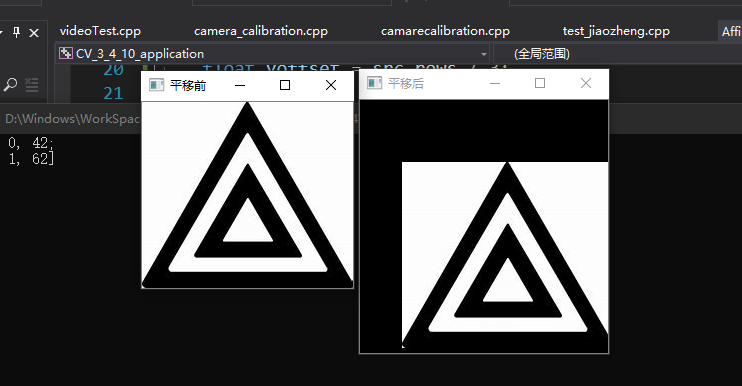Switch to camera_calibration.cpp tab
This screenshot has height=386, width=742.
point(261,31)
